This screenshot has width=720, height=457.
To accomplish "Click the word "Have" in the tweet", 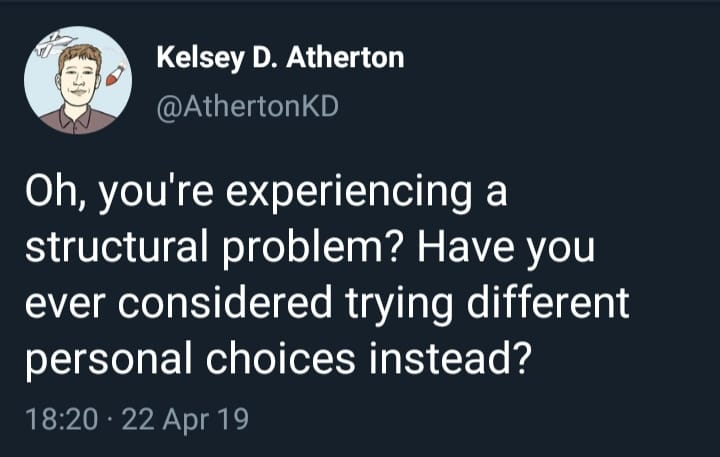I will (465, 247).
